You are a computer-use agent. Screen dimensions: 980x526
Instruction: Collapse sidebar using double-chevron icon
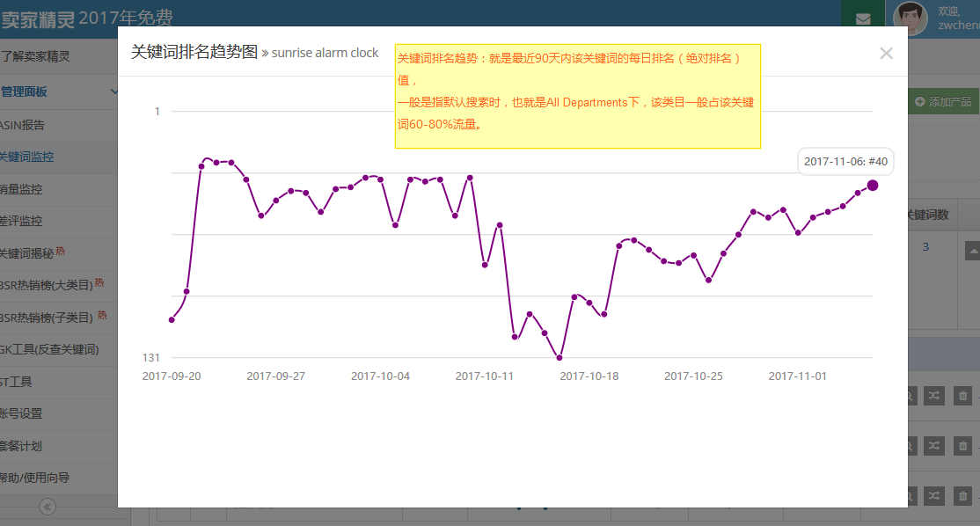pyautogui.click(x=48, y=507)
